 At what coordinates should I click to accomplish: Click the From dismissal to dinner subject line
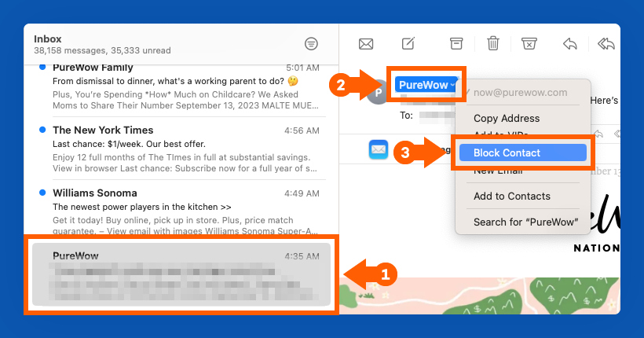click(175, 81)
